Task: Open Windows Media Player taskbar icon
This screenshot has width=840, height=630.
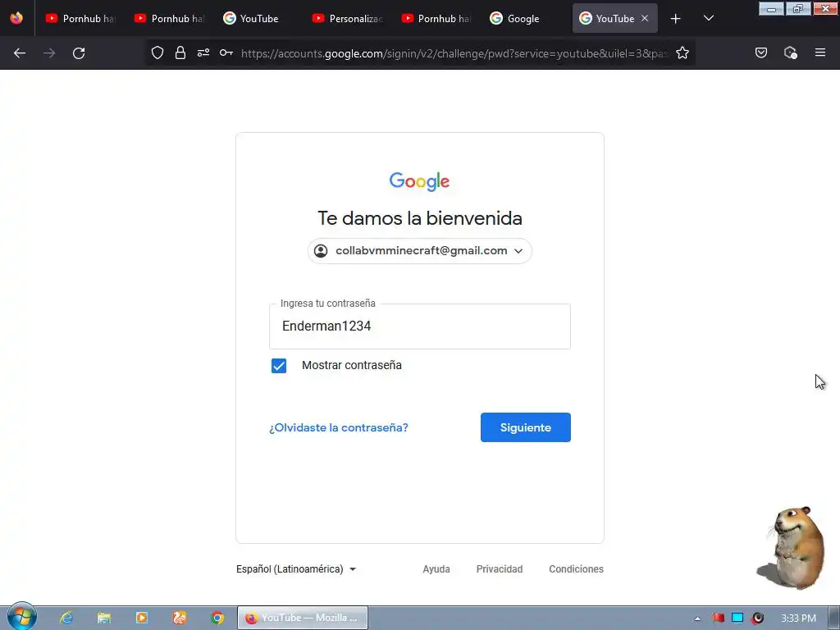Action: coord(141,618)
